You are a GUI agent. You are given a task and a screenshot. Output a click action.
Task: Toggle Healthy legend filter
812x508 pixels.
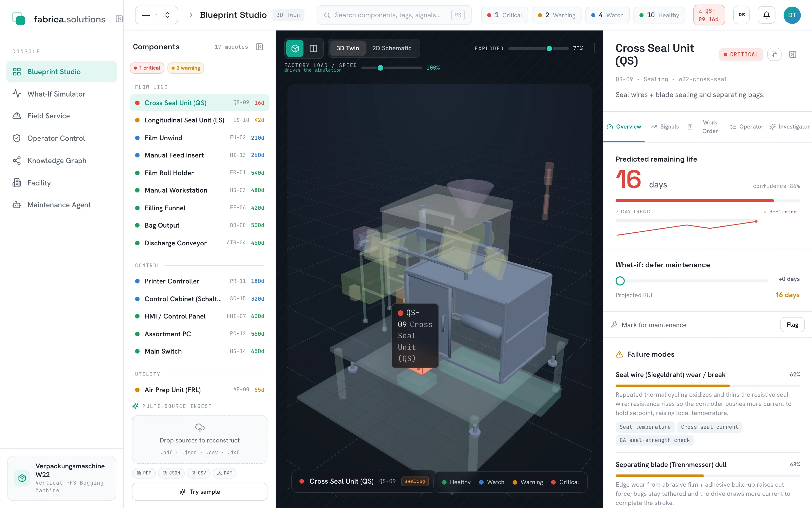pos(456,482)
